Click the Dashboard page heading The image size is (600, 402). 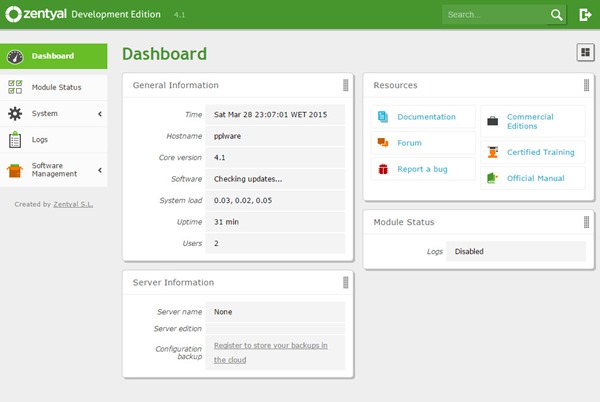coord(164,54)
